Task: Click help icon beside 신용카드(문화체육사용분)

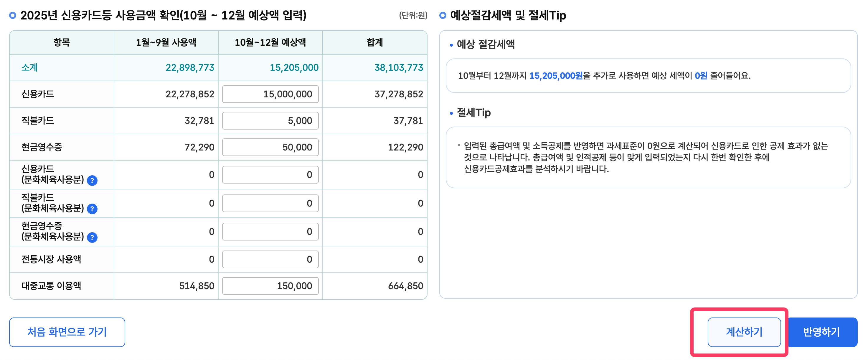Action: click(92, 181)
